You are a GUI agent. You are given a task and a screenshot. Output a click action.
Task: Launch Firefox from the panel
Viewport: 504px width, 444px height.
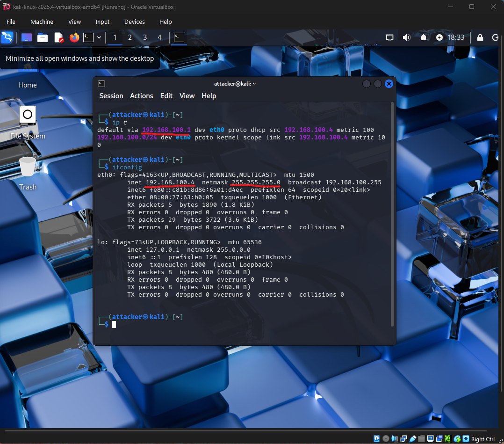(74, 37)
